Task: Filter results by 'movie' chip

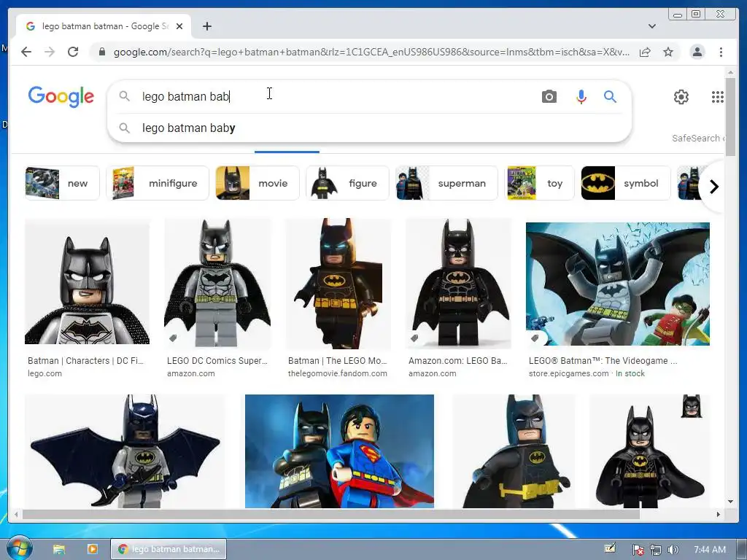Action: coord(258,183)
